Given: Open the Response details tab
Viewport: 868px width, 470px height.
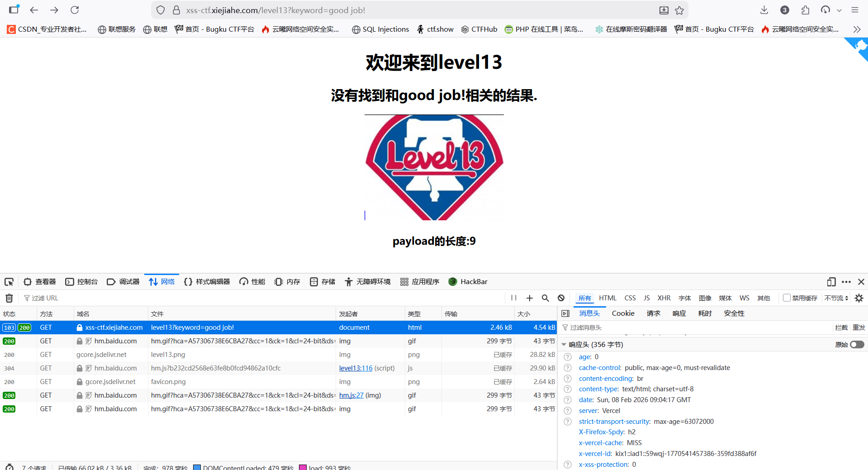Looking at the screenshot, I should click(679, 313).
